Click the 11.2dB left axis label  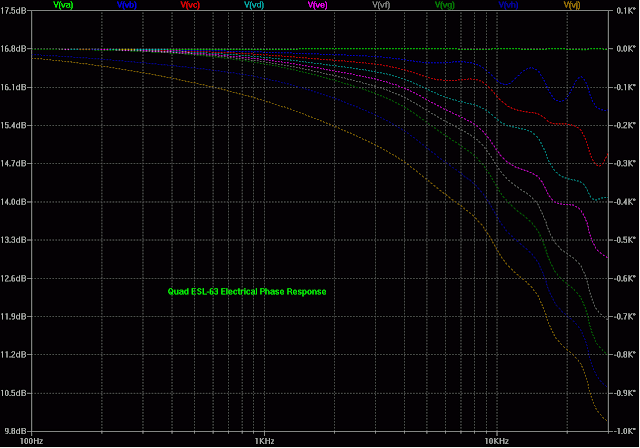[x=13, y=355]
